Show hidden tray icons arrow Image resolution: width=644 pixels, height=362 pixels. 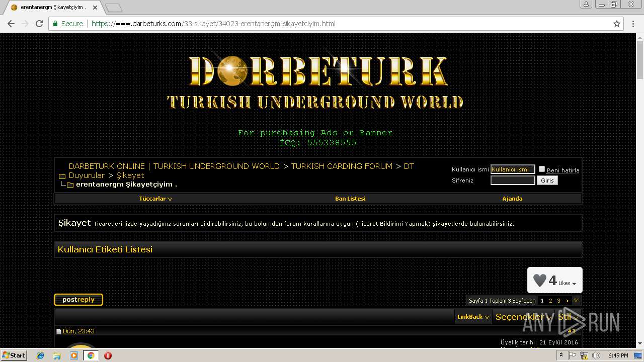point(561,355)
